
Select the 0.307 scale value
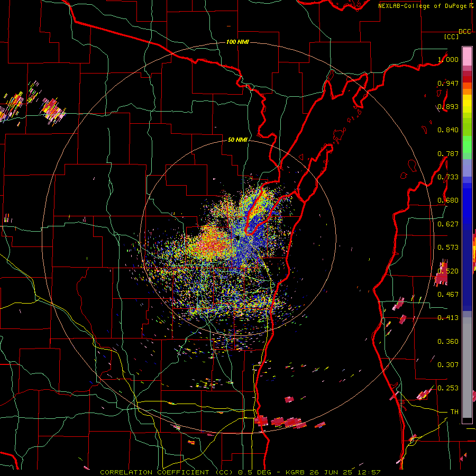pos(448,364)
